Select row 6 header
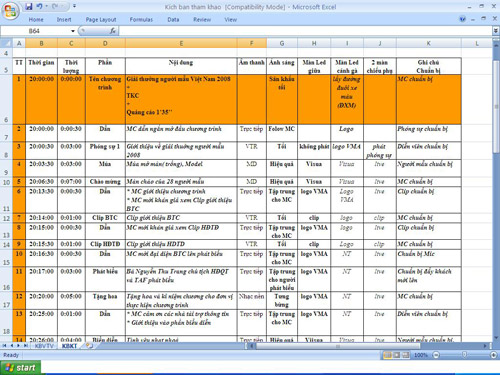Image resolution: width=500 pixels, height=375 pixels. pos(6,99)
